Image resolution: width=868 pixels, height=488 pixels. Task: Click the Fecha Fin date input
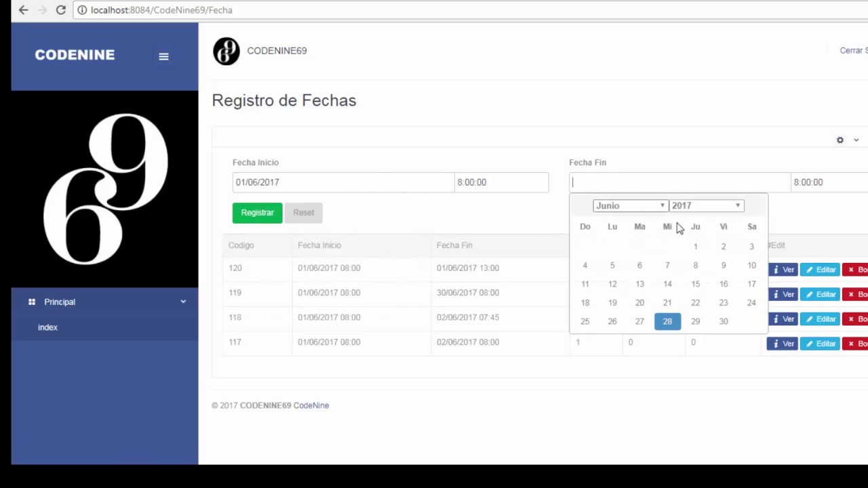coord(679,182)
